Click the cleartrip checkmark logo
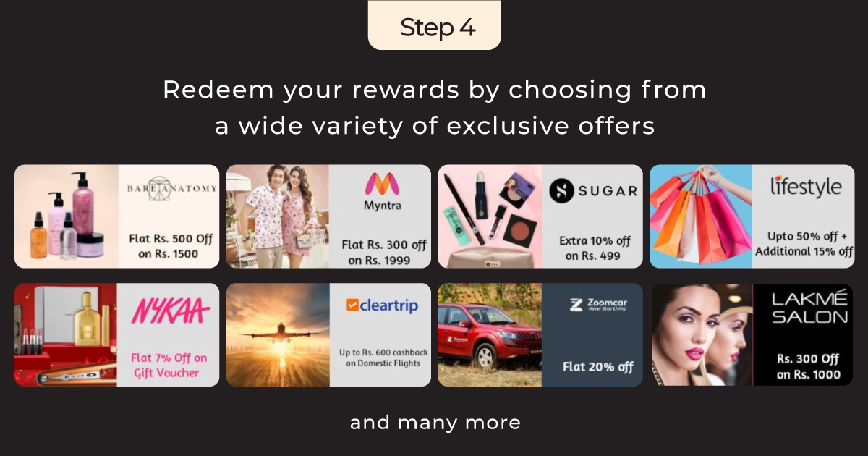This screenshot has width=868, height=456. (352, 305)
